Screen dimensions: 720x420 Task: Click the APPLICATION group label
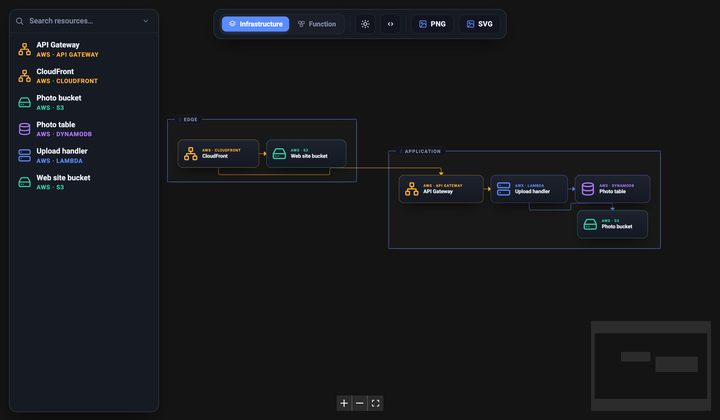(x=422, y=151)
